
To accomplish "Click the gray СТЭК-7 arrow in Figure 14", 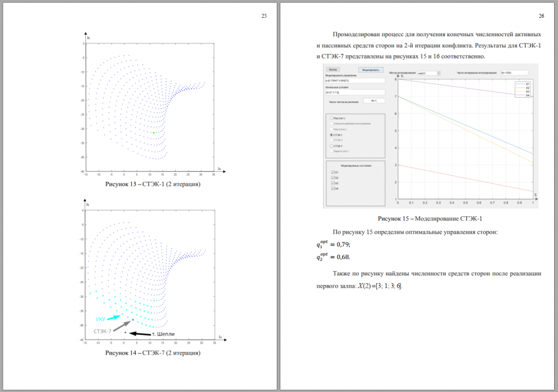I will click(123, 325).
